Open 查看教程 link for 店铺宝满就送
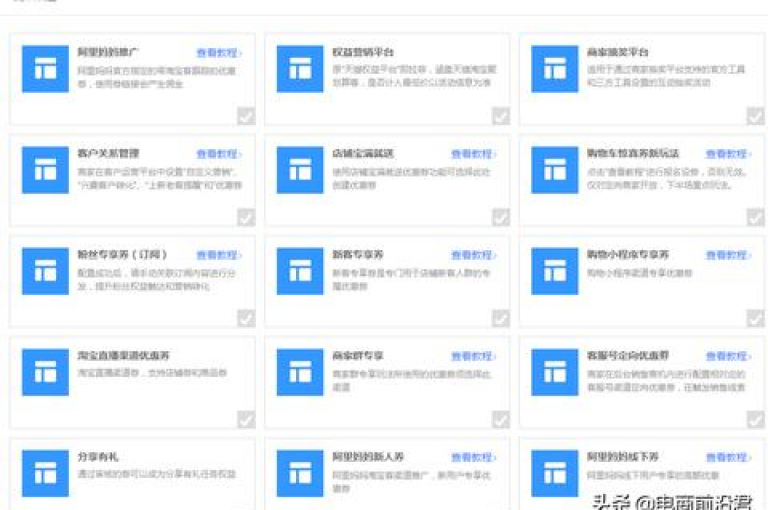The image size is (768, 510). [x=474, y=154]
